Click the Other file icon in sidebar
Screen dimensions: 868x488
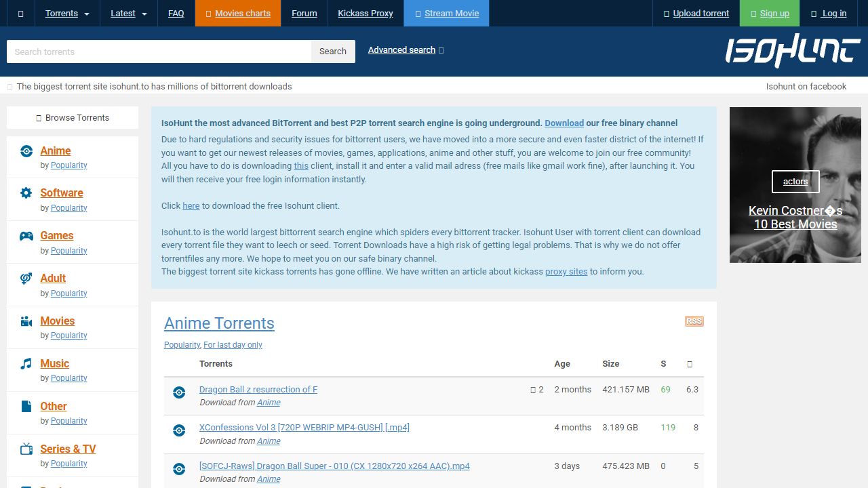click(x=26, y=407)
